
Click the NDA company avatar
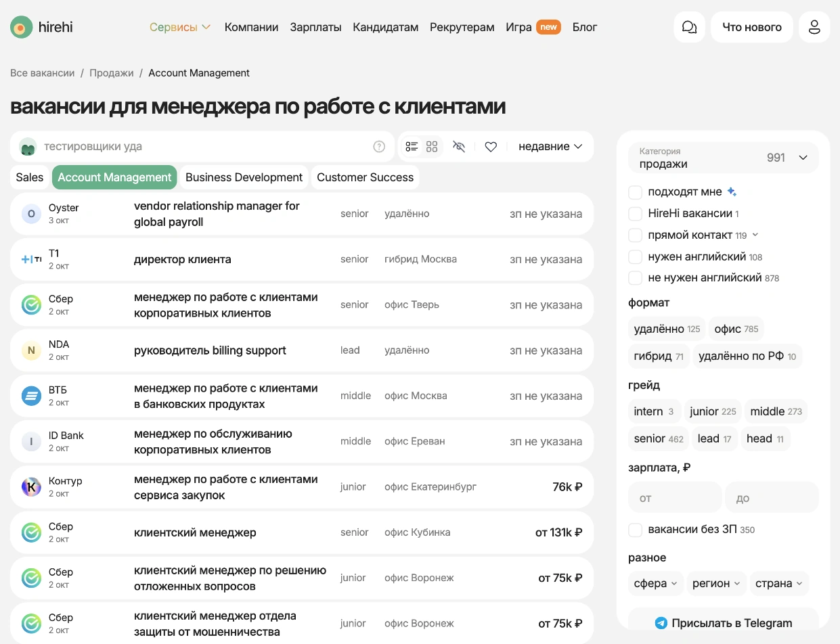[31, 350]
